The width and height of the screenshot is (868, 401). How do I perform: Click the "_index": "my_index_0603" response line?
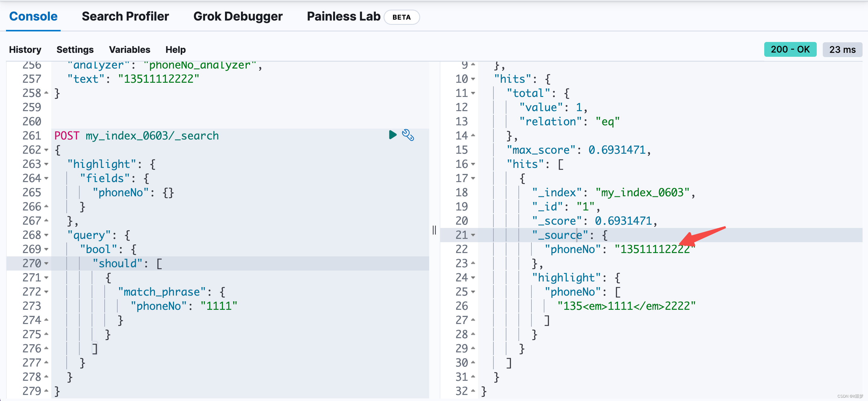point(613,192)
